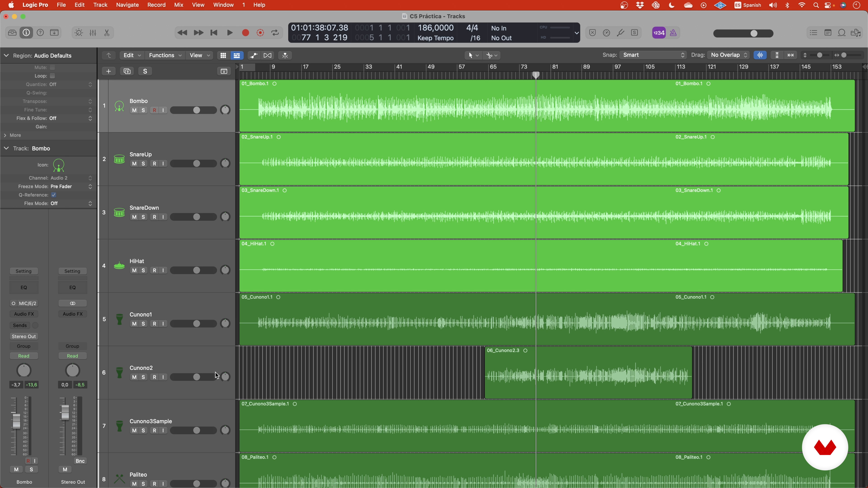
Task: Open the Mix menu
Action: point(179,5)
